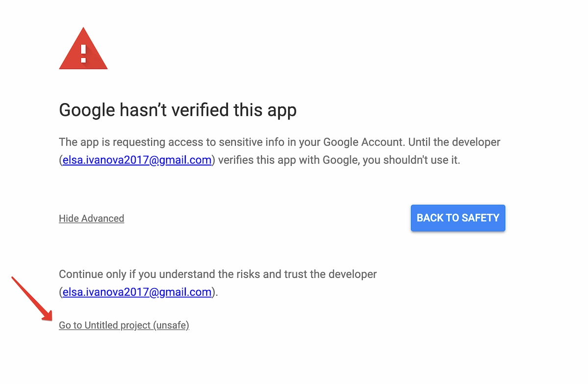This screenshot has width=588, height=384.
Task: Click the red arrow's pointed head
Action: click(x=48, y=316)
